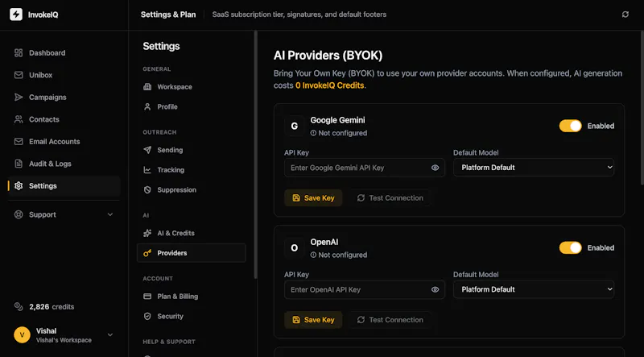Open the Profile settings tab
Image resolution: width=644 pixels, height=357 pixels.
(192, 106)
